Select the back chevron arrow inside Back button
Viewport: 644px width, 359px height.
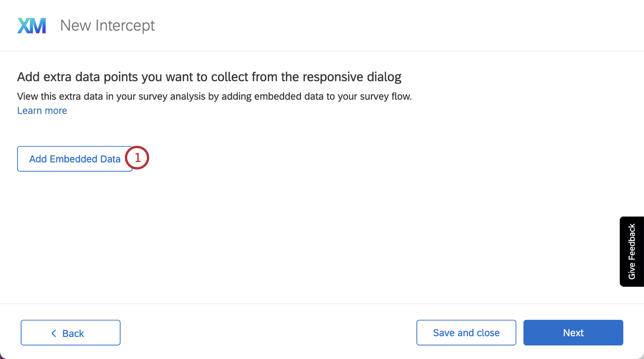[x=54, y=333]
